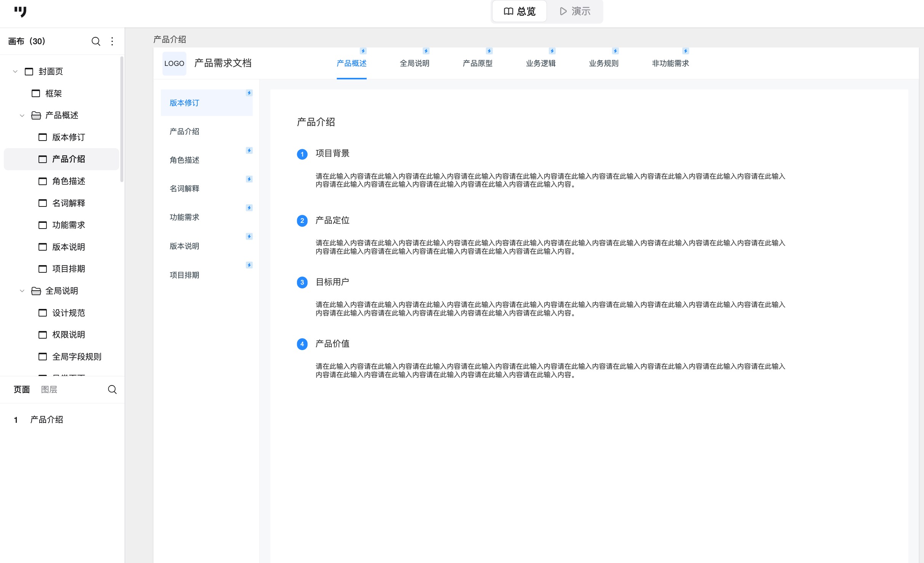The image size is (924, 563).
Task: Open the 图层 layers tab
Action: click(x=49, y=389)
